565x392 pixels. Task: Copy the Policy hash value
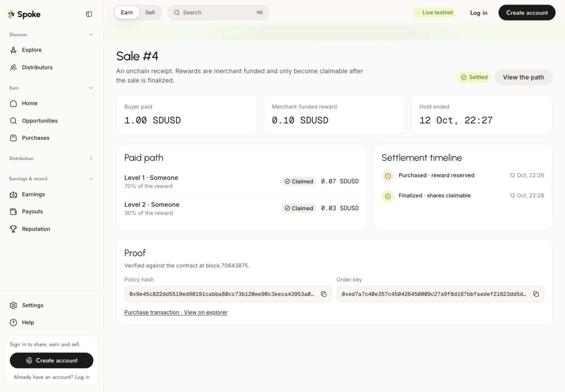point(324,294)
